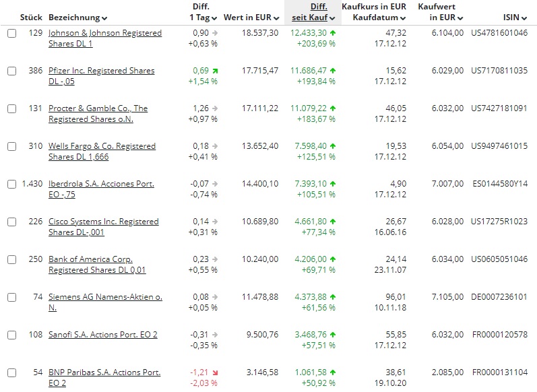Click Kaufwert 7.105,00 for Siemens
537x392 pixels.
pyautogui.click(x=447, y=296)
